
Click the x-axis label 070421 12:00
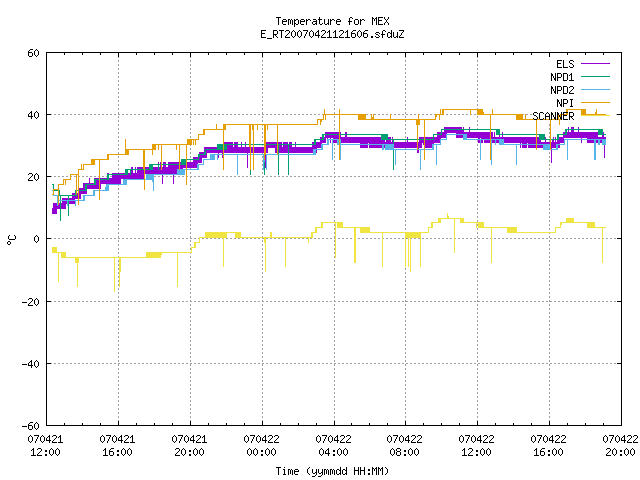pyautogui.click(x=45, y=446)
